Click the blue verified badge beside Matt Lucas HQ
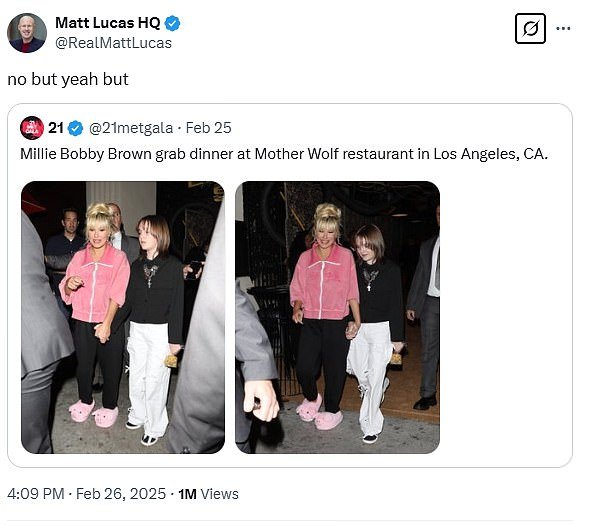 tap(172, 23)
